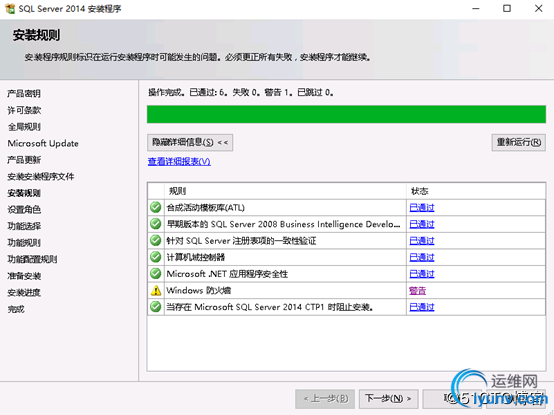Click 重新运行(R) to re-run the rules
554x415 pixels.
[518, 142]
